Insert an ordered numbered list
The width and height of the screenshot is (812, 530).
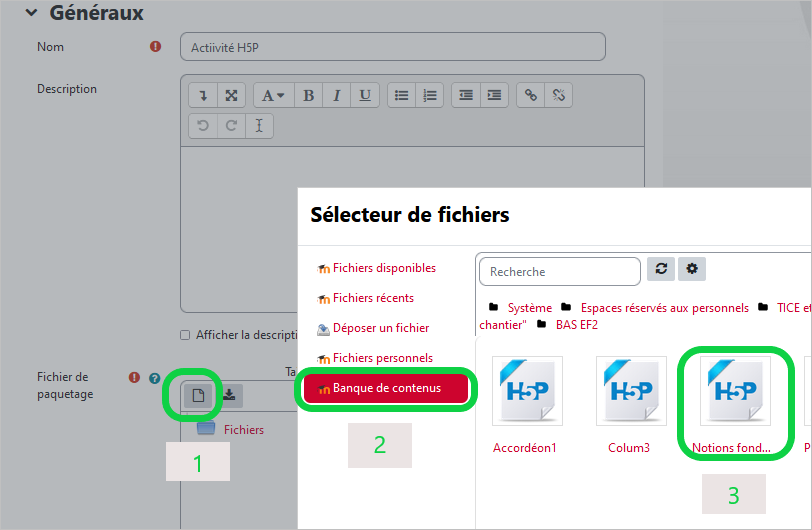point(430,95)
